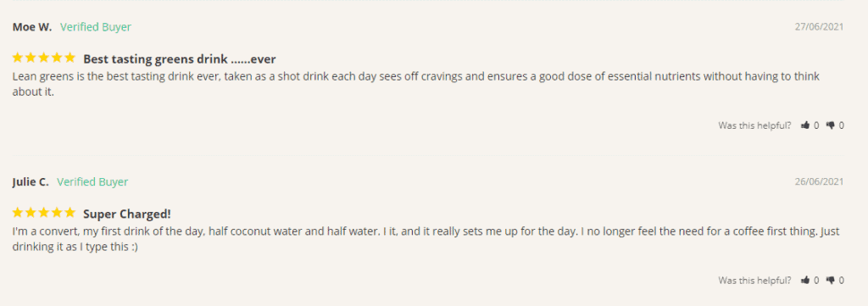Click reviewer name Moe W.

[32, 27]
